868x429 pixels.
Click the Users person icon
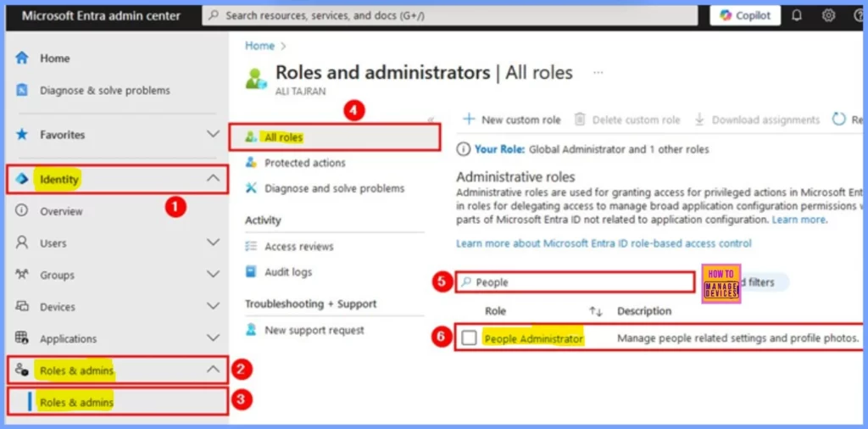point(21,242)
